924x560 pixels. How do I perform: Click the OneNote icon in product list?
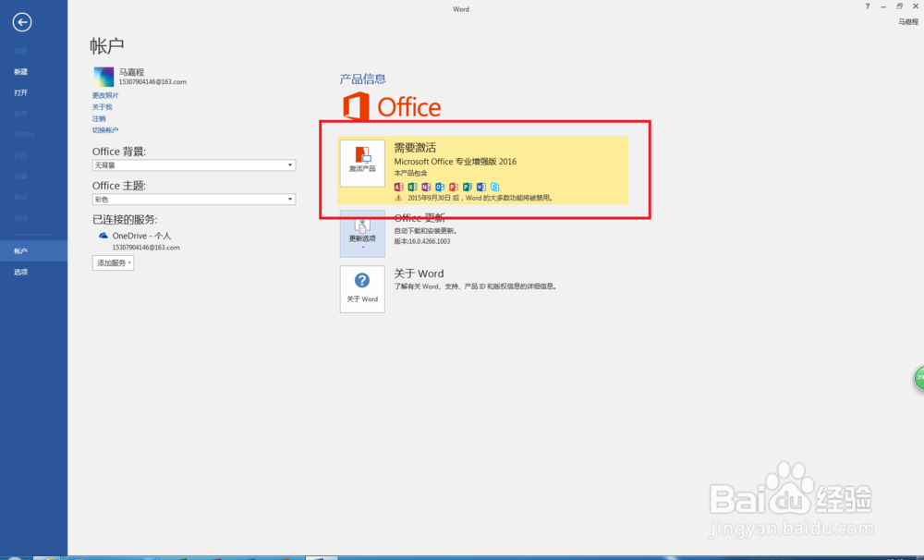point(427,187)
